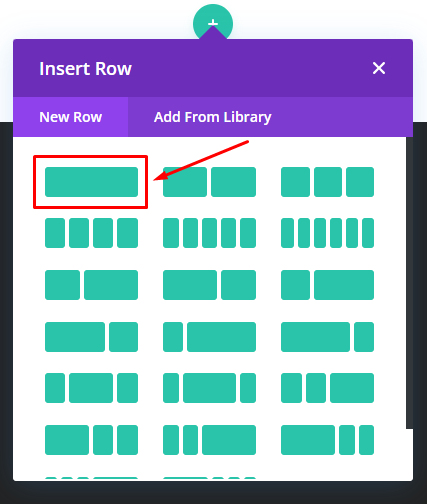
Task: Choose the half-quarter-quarter column layout
Action: coord(91,440)
